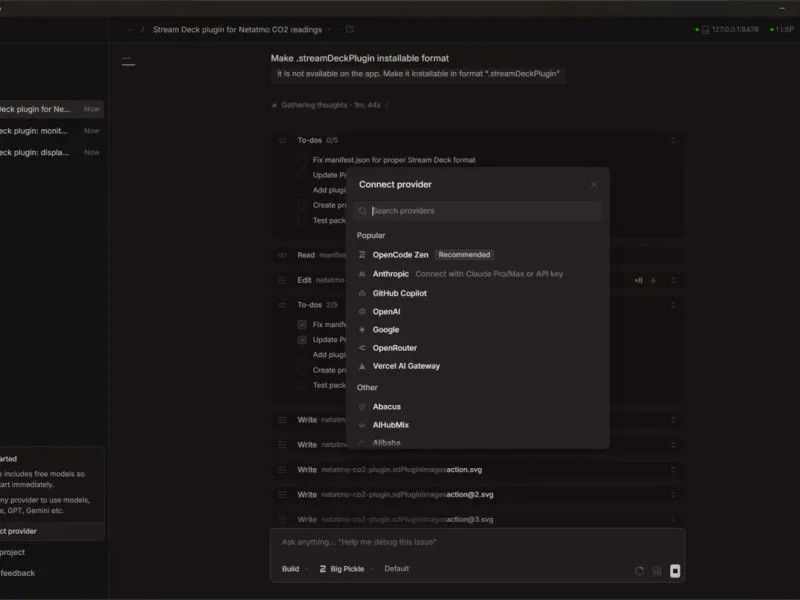Screen dimensions: 800x600
Task: Open the session title dropdown chevron
Action: [330, 30]
